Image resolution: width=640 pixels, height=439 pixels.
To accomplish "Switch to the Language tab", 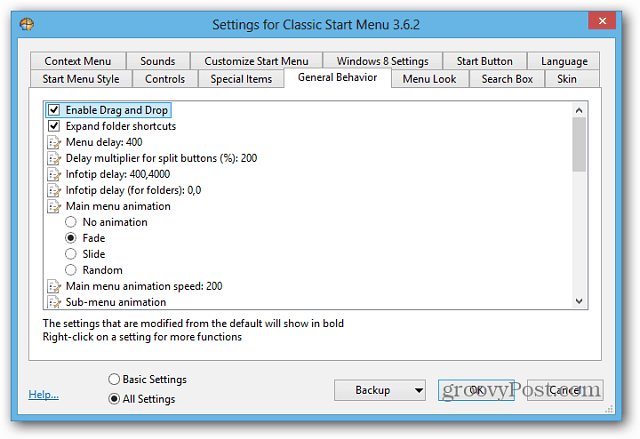I will point(564,61).
